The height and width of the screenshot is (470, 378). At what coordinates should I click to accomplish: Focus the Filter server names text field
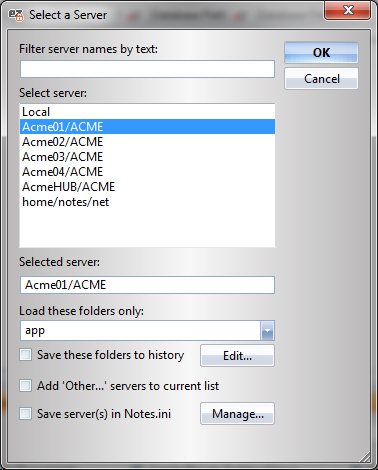[147, 69]
